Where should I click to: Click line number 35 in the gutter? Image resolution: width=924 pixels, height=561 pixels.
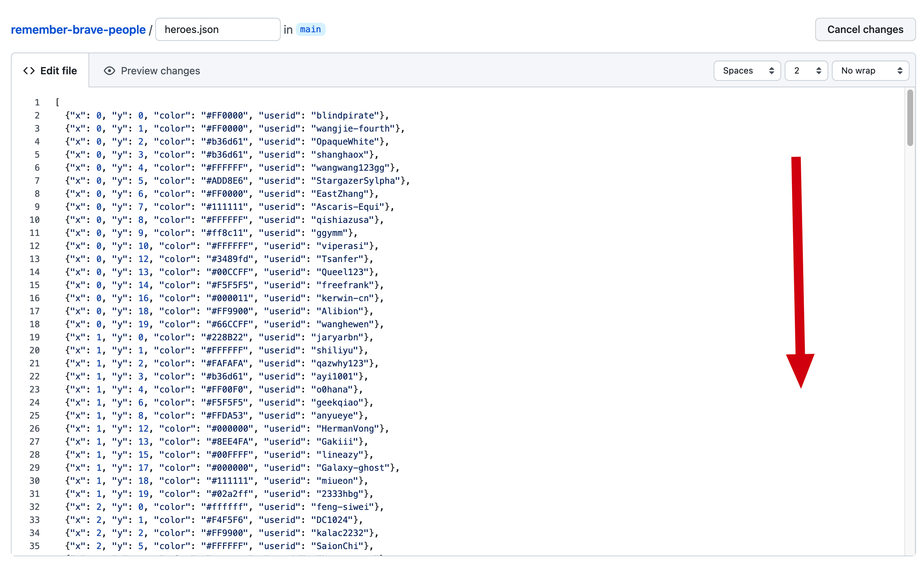[x=34, y=546]
